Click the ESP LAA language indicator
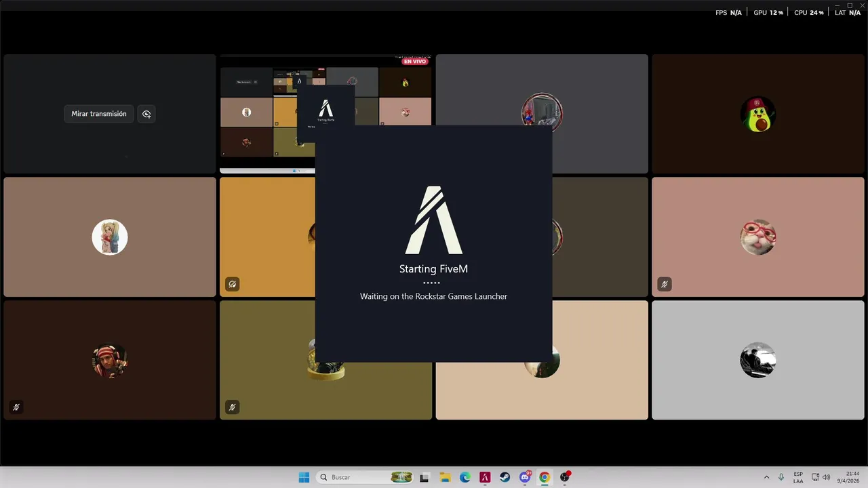This screenshot has height=488, width=868. 798,477
